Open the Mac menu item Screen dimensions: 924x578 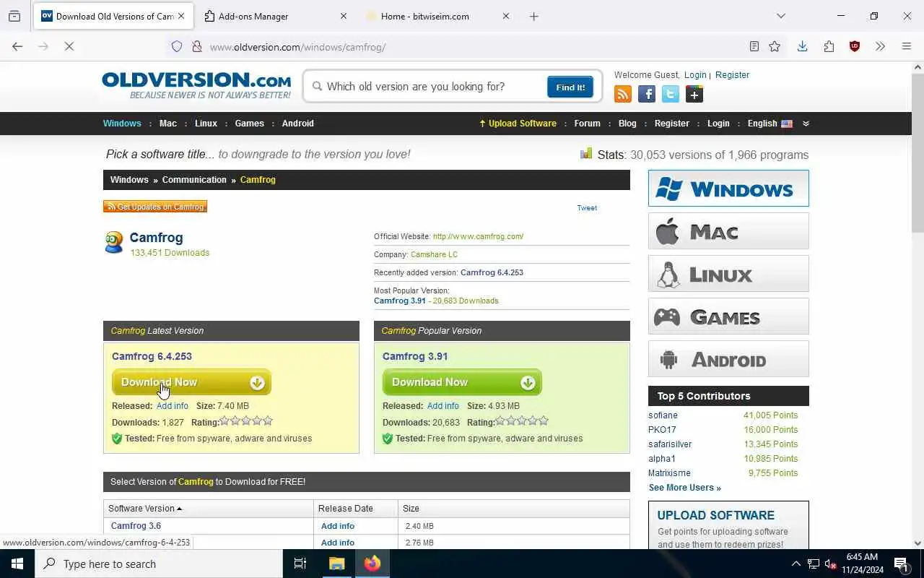(x=168, y=124)
